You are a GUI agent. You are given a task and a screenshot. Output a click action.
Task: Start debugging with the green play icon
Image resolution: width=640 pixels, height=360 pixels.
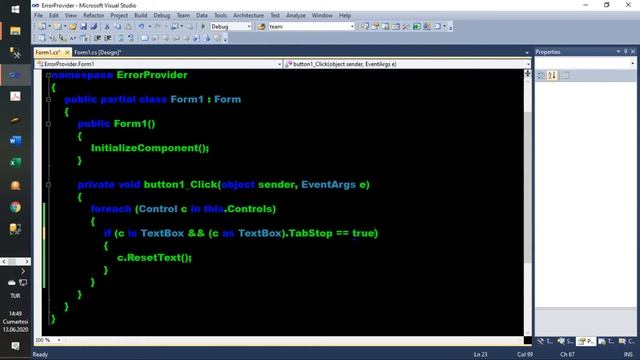(x=203, y=27)
